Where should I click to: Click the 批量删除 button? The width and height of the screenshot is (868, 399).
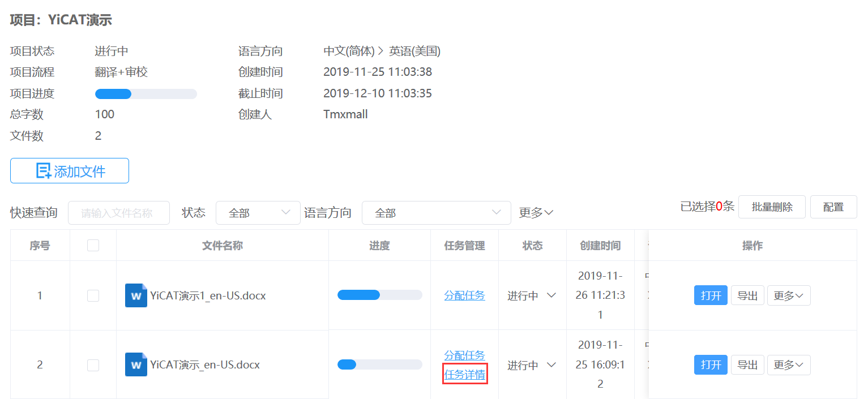point(772,207)
